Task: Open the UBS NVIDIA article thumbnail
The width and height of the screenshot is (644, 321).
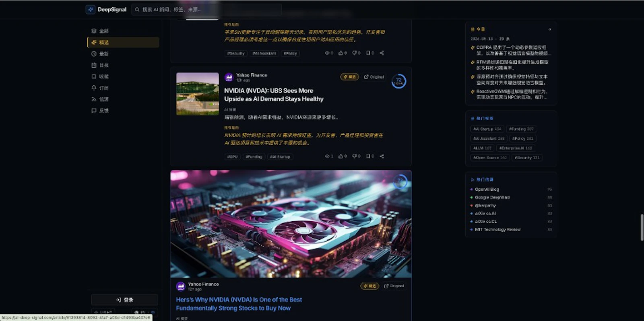Action: 198,94
